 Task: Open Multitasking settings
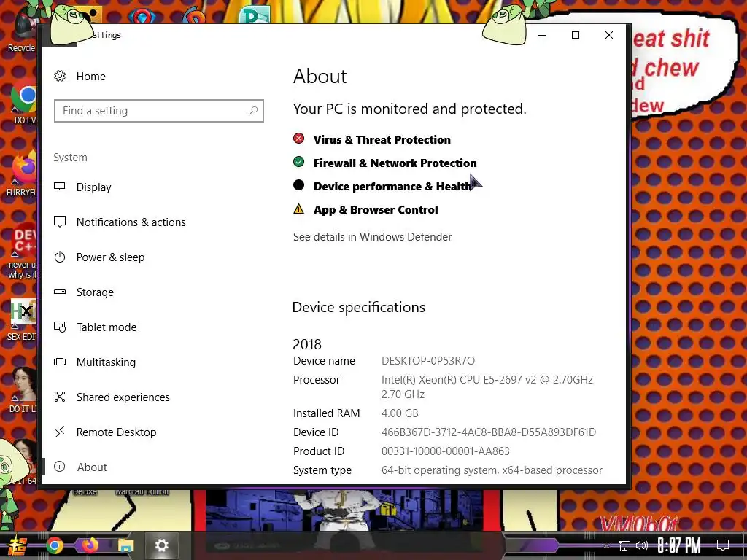coord(106,362)
